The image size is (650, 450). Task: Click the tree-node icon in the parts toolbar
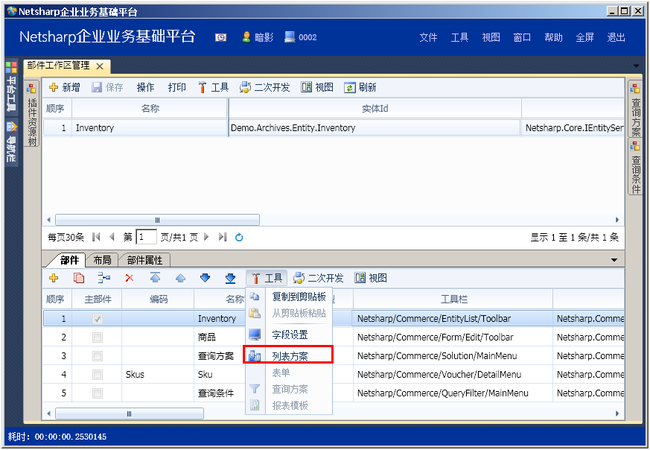(104, 278)
